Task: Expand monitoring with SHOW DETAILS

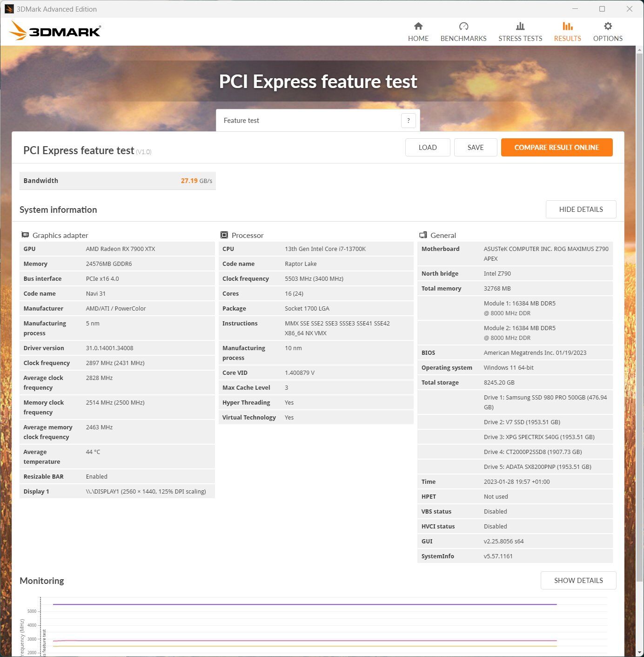Action: pyautogui.click(x=578, y=581)
